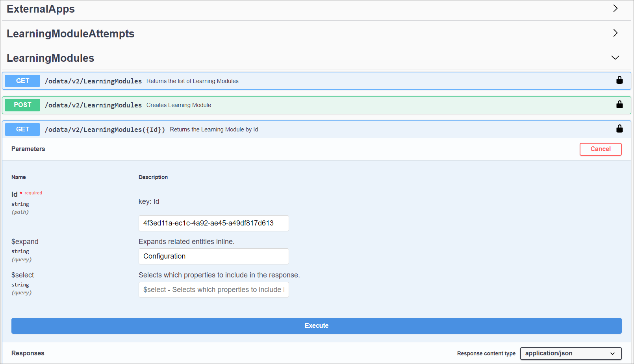Image resolution: width=634 pixels, height=364 pixels.
Task: Open the POST Creates Learning Module operation
Action: (x=179, y=105)
